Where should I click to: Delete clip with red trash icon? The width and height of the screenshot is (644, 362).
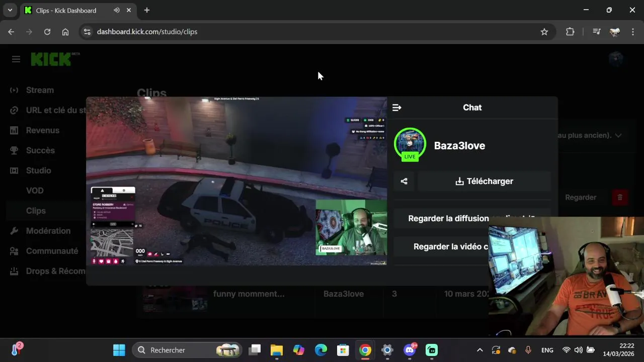(620, 198)
